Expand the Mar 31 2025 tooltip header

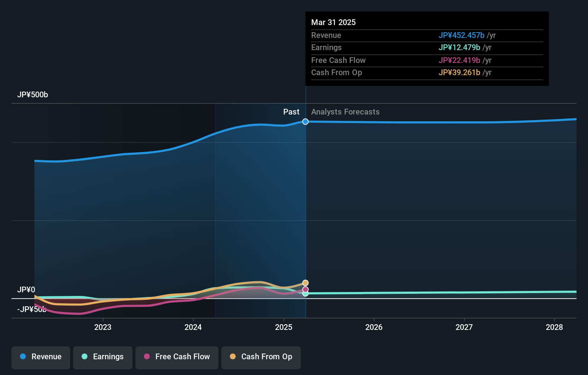click(x=333, y=22)
